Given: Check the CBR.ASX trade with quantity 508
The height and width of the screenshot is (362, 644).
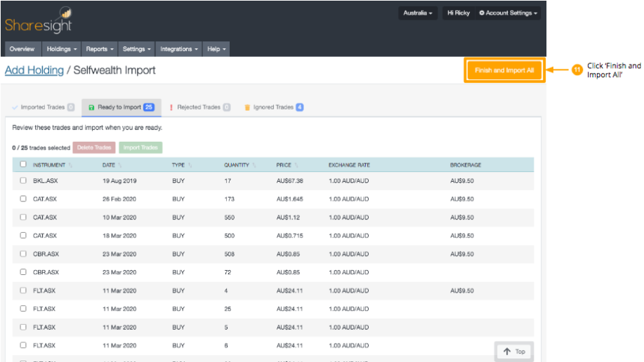Looking at the screenshot, I should click(23, 254).
